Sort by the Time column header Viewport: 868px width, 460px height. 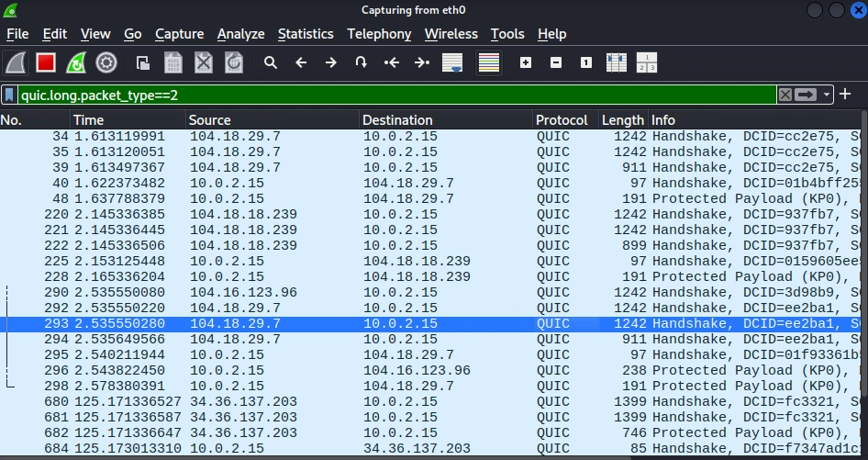(x=128, y=120)
